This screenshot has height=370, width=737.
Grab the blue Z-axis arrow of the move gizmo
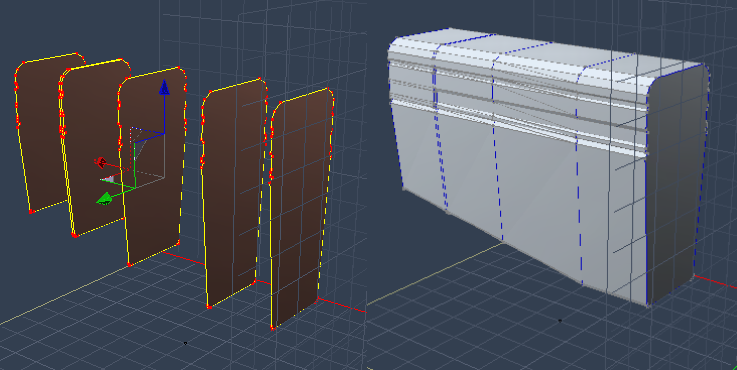[x=164, y=87]
